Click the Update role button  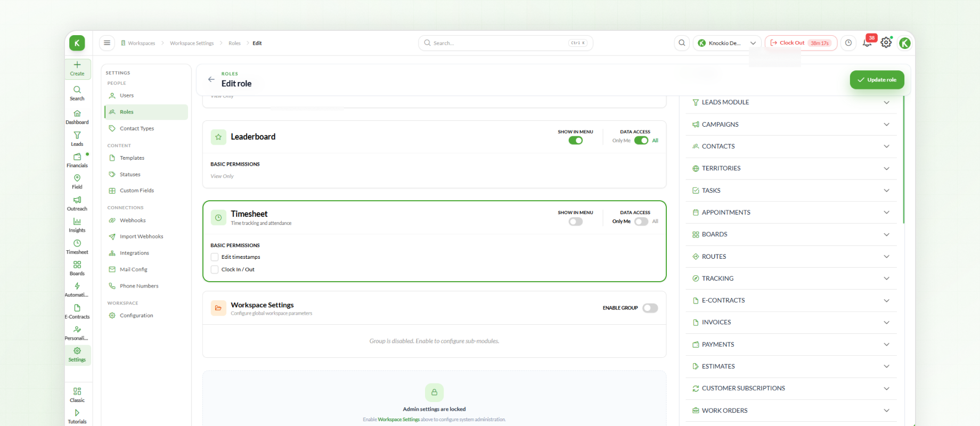[877, 80]
